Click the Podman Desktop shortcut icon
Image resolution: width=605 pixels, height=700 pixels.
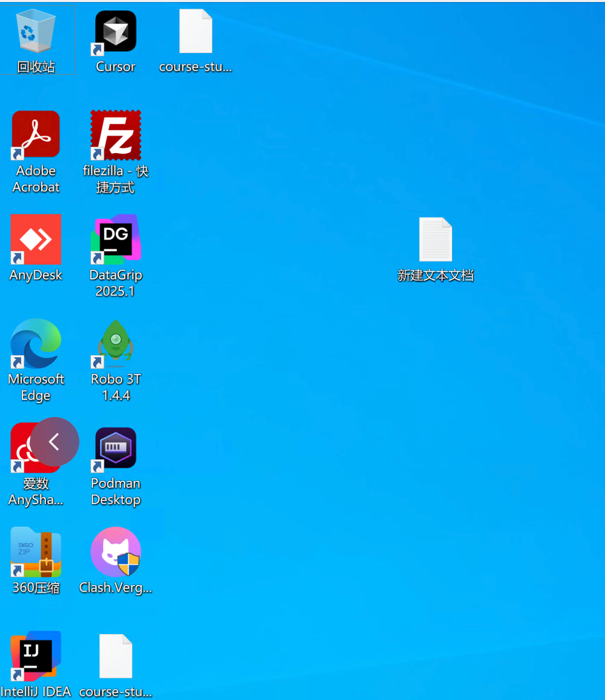(x=115, y=448)
